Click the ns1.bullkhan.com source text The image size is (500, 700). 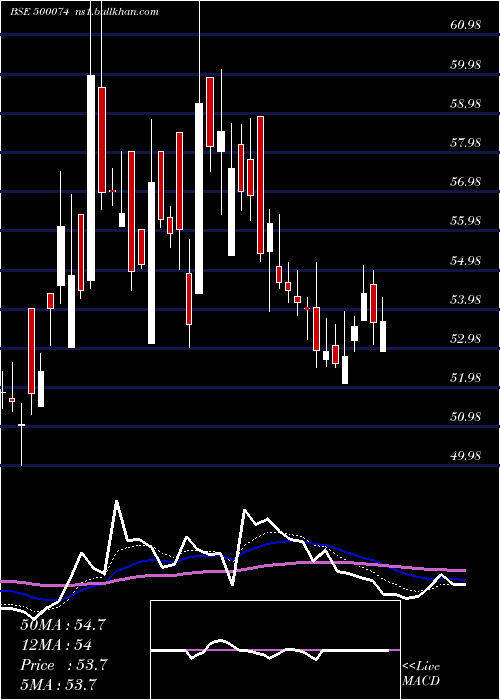pyautogui.click(x=116, y=12)
